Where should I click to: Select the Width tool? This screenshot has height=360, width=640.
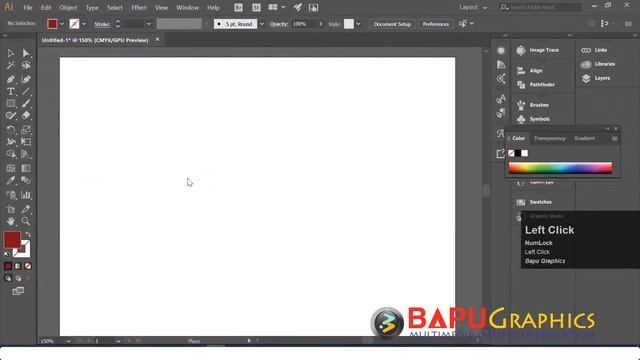(11, 142)
